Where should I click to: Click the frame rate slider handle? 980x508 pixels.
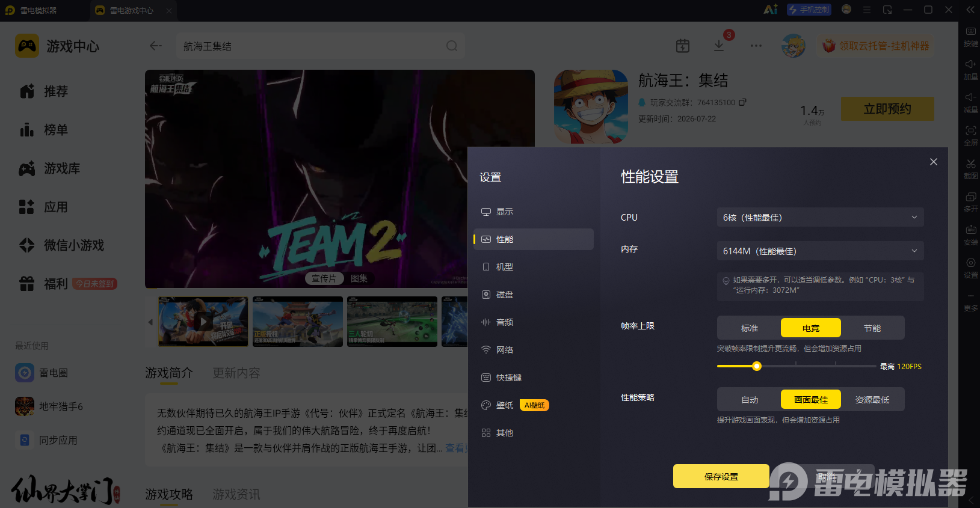point(757,366)
